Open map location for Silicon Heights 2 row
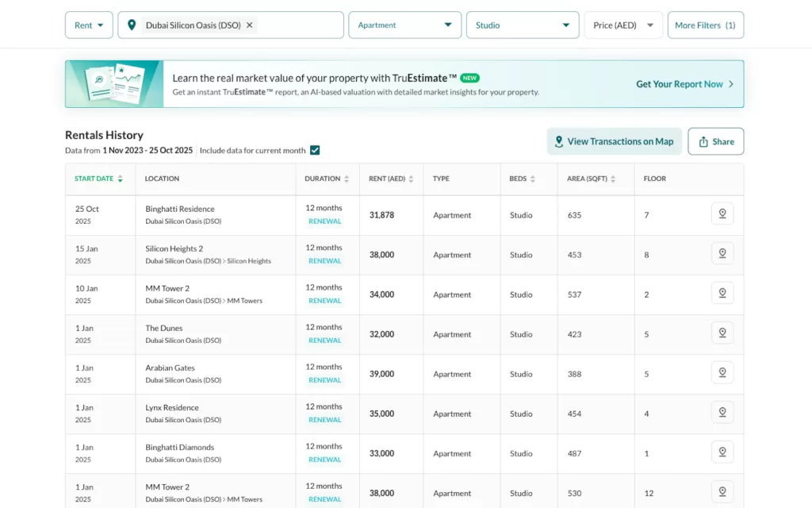This screenshot has height=508, width=812. coord(722,253)
